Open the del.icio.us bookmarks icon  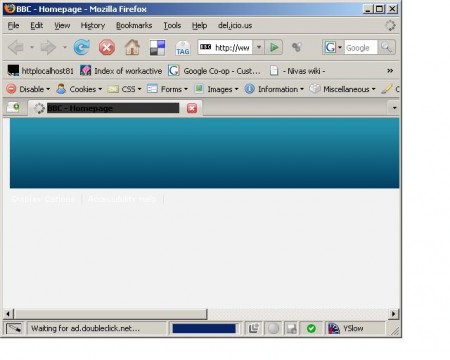click(157, 48)
